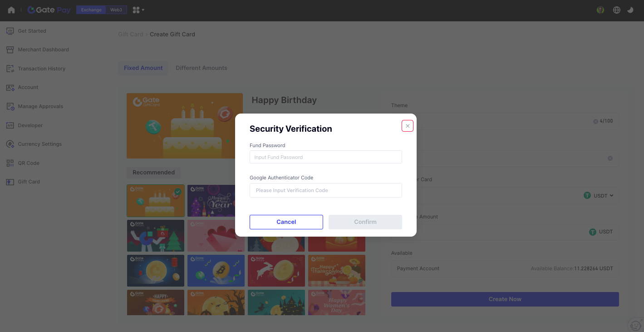Click the Gift Card breadcrumb link
The image size is (644, 332).
[x=131, y=34]
